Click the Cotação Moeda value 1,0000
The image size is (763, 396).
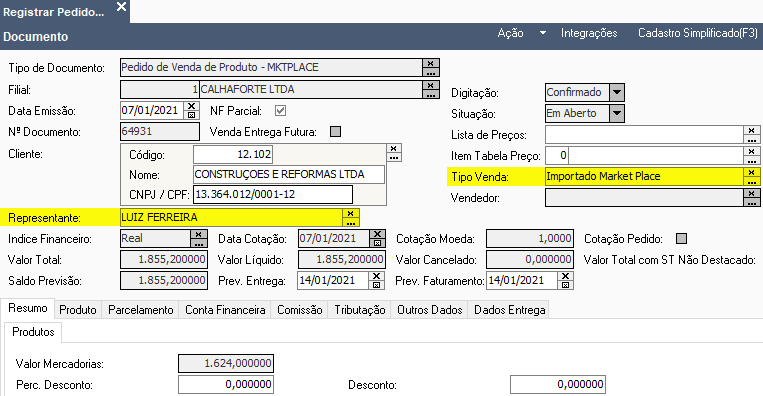point(530,238)
